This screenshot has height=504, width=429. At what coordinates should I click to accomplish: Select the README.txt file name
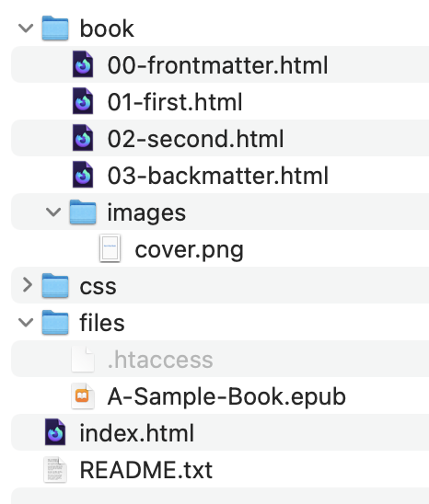146,470
